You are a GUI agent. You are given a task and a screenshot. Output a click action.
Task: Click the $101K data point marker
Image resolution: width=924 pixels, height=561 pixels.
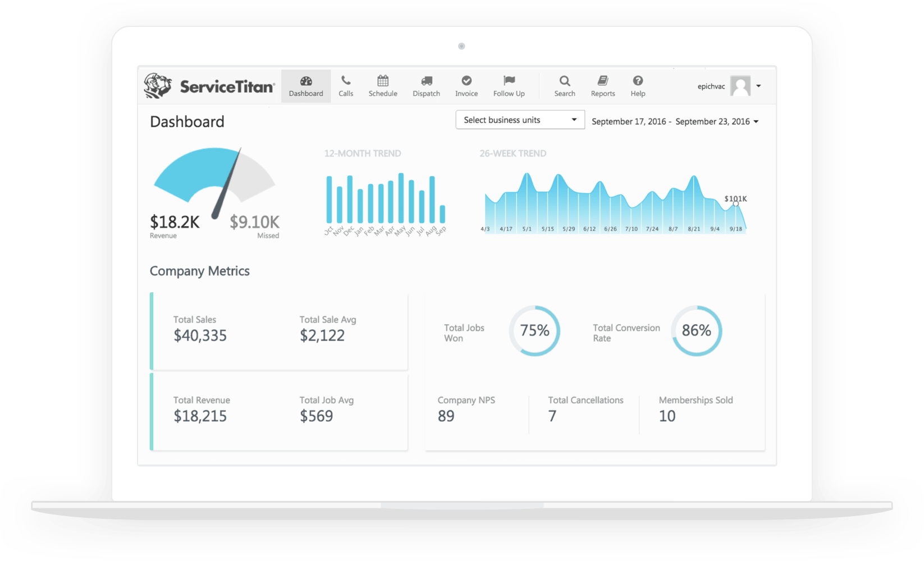click(x=735, y=204)
